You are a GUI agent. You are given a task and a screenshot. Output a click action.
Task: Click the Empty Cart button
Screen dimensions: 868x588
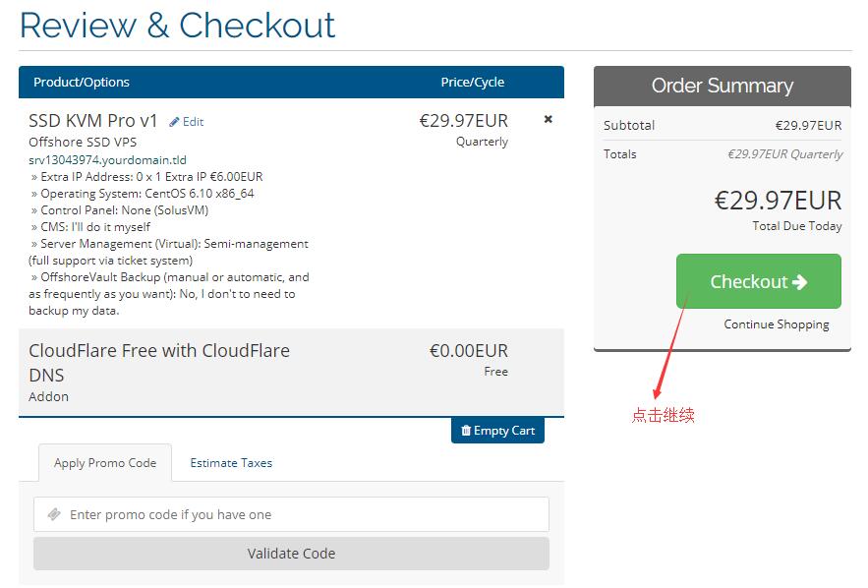(497, 431)
